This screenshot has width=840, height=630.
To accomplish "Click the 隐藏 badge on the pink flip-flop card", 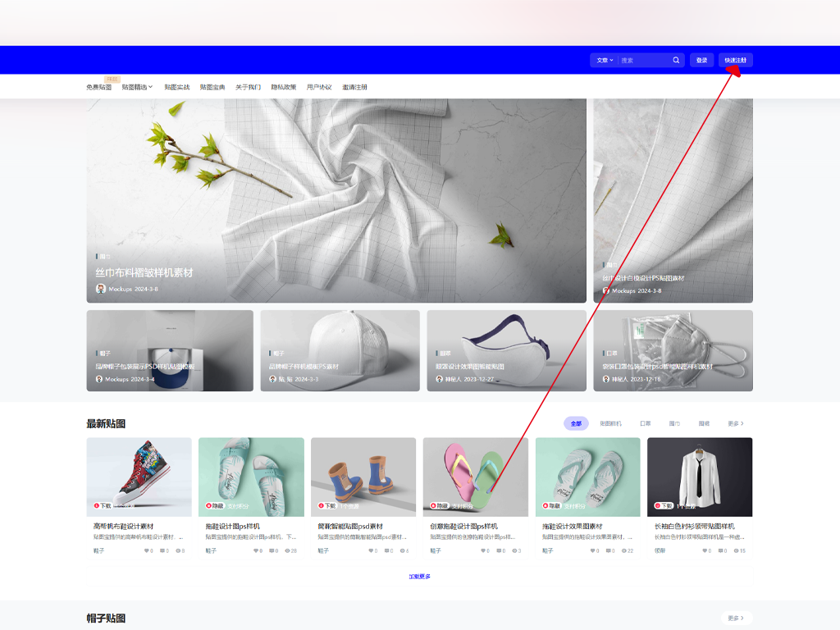I will tap(439, 506).
